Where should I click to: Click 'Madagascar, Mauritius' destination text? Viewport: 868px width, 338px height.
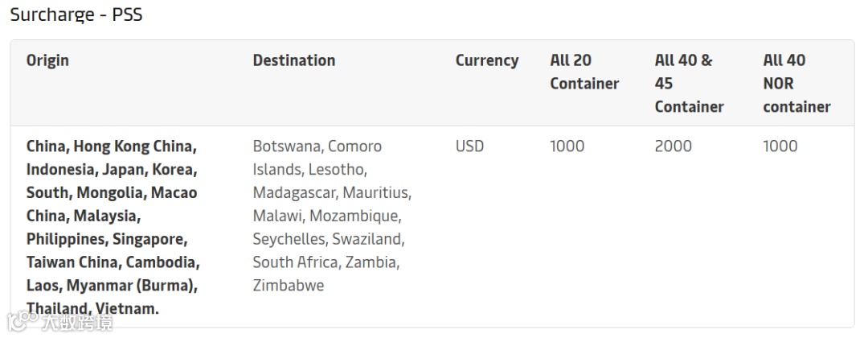click(331, 193)
